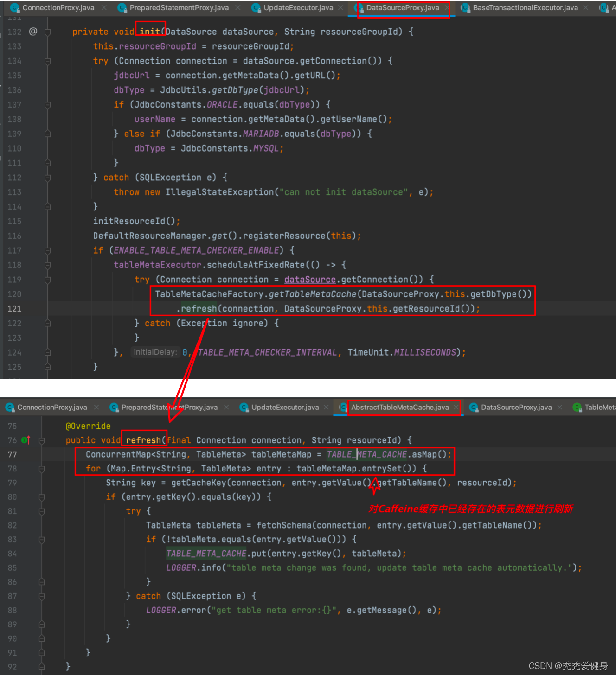Click the highlighted TABLE_META_CACHE on line 84

[206, 554]
